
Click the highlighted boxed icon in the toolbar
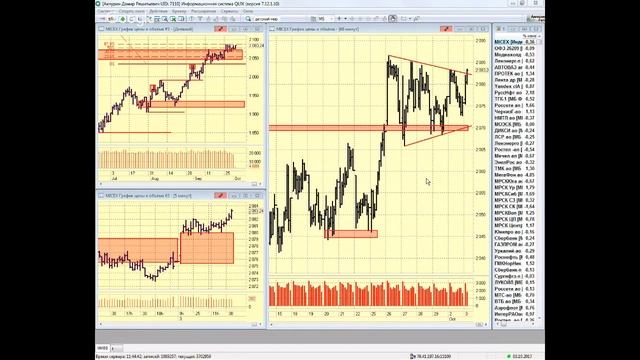click(393, 19)
